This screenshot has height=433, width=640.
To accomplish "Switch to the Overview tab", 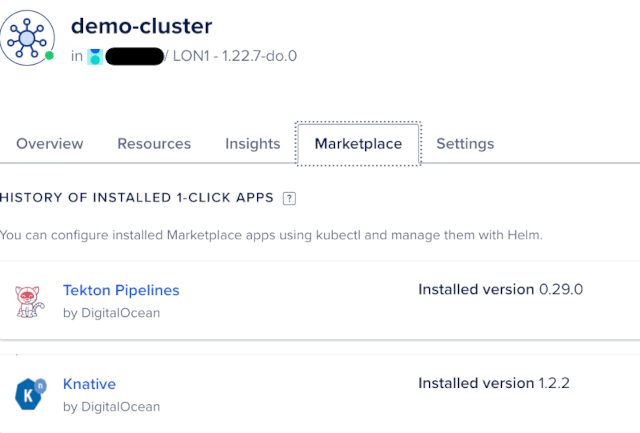I will tap(50, 144).
